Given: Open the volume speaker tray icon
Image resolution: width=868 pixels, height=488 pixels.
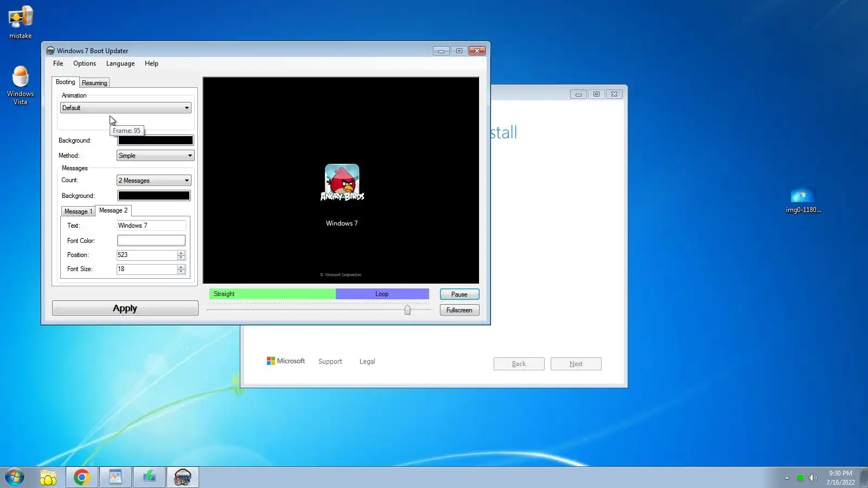Looking at the screenshot, I should tap(813, 478).
